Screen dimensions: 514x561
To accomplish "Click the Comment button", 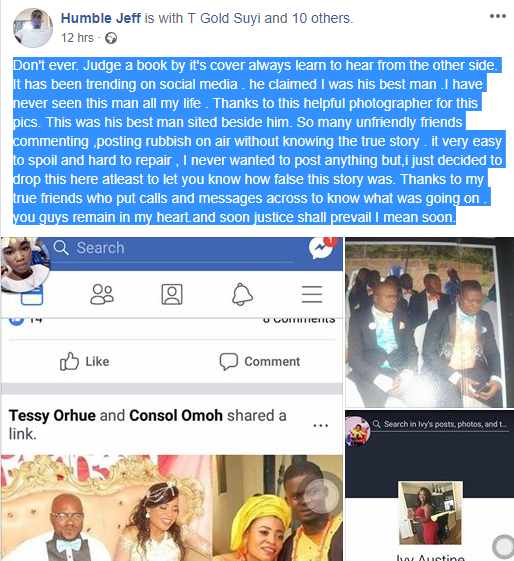I will point(260,361).
